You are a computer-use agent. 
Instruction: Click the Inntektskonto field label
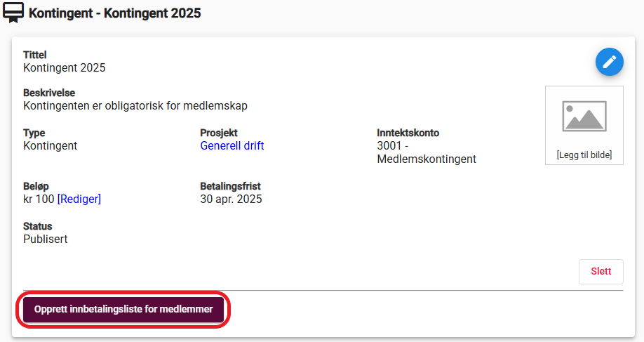(408, 133)
